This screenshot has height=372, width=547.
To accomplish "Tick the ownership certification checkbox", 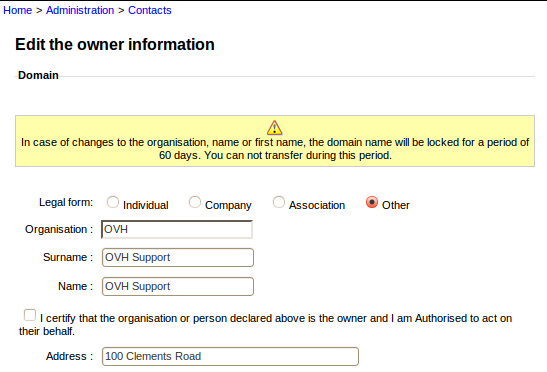I will click(x=30, y=315).
